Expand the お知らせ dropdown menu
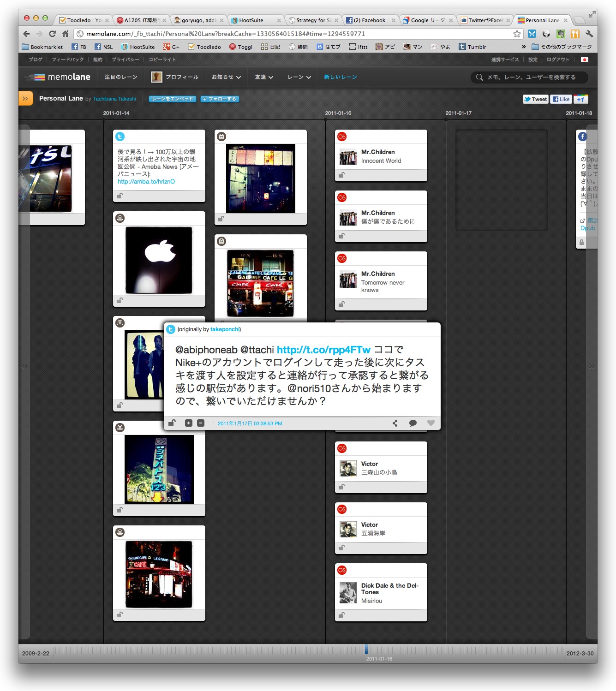 [x=226, y=77]
